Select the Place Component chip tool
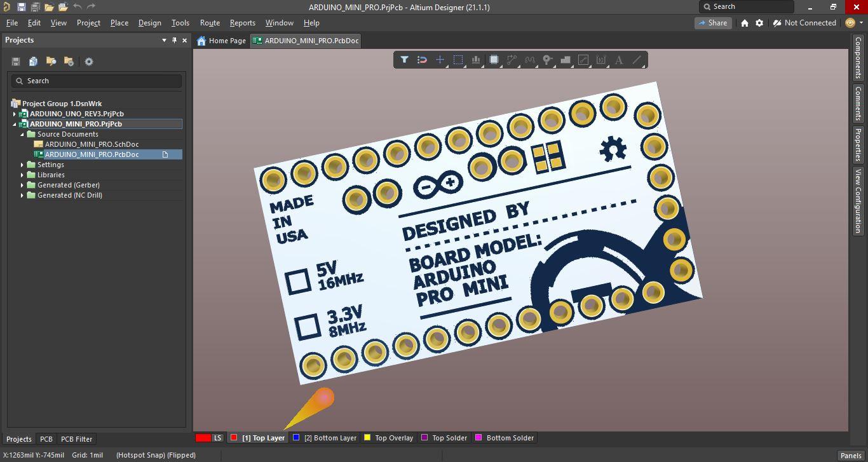Screen dimensions: 868x462 point(494,60)
